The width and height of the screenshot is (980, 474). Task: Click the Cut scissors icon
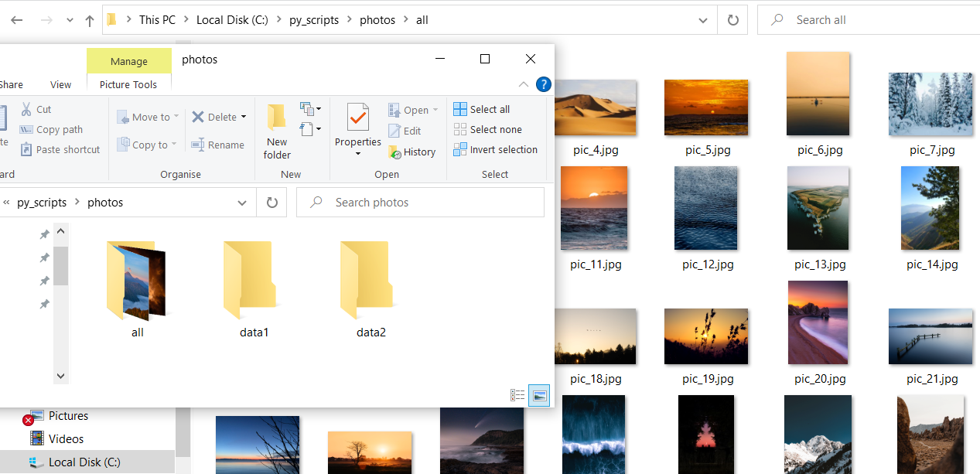pyautogui.click(x=26, y=109)
